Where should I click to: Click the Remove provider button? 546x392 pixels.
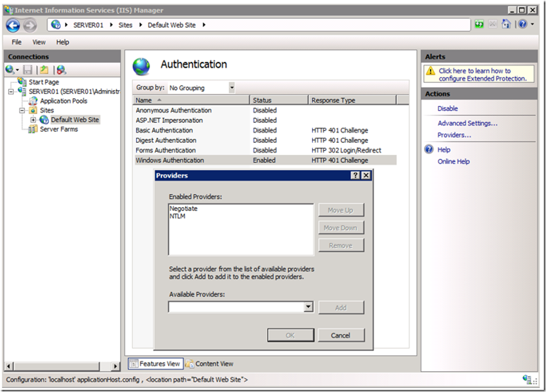(x=341, y=245)
